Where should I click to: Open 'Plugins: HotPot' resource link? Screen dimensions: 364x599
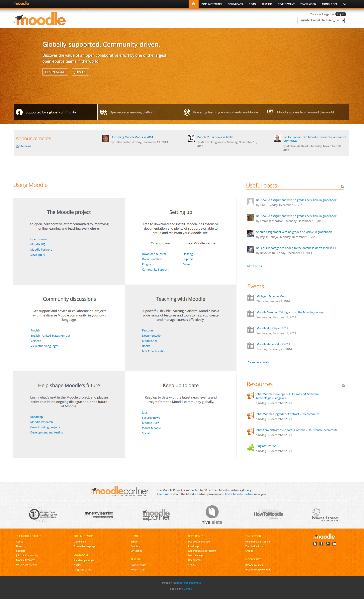(266, 446)
